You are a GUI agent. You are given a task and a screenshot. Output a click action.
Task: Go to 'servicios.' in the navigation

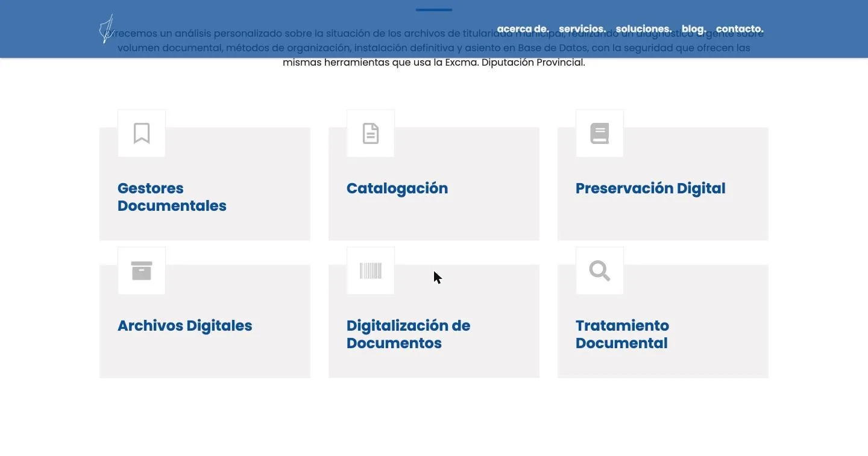582,29
